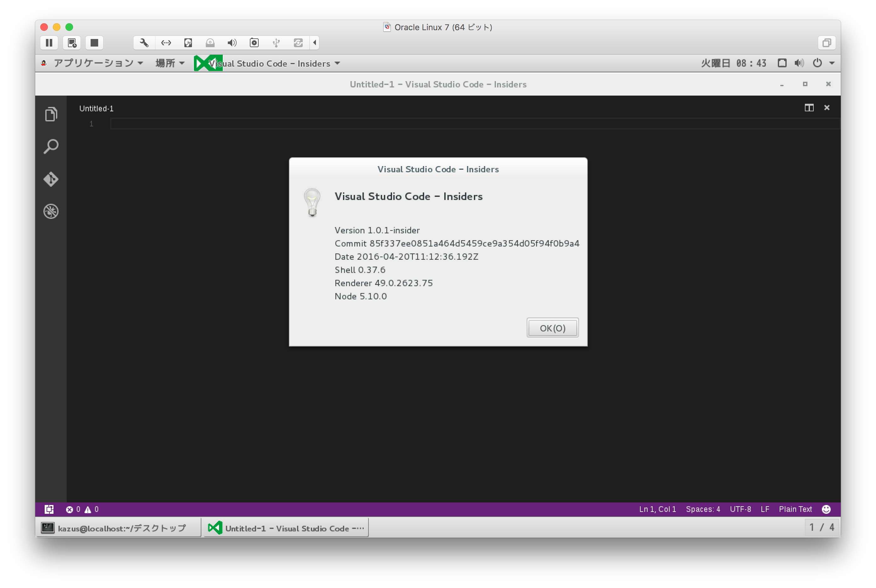876x588 pixels.
Task: Click the status bar window switcher icon
Action: point(49,509)
